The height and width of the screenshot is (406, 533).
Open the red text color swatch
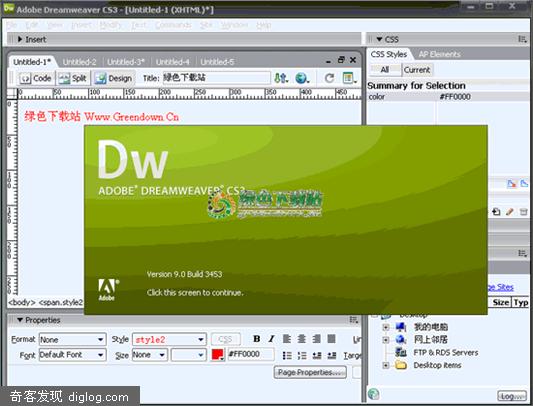pos(218,355)
